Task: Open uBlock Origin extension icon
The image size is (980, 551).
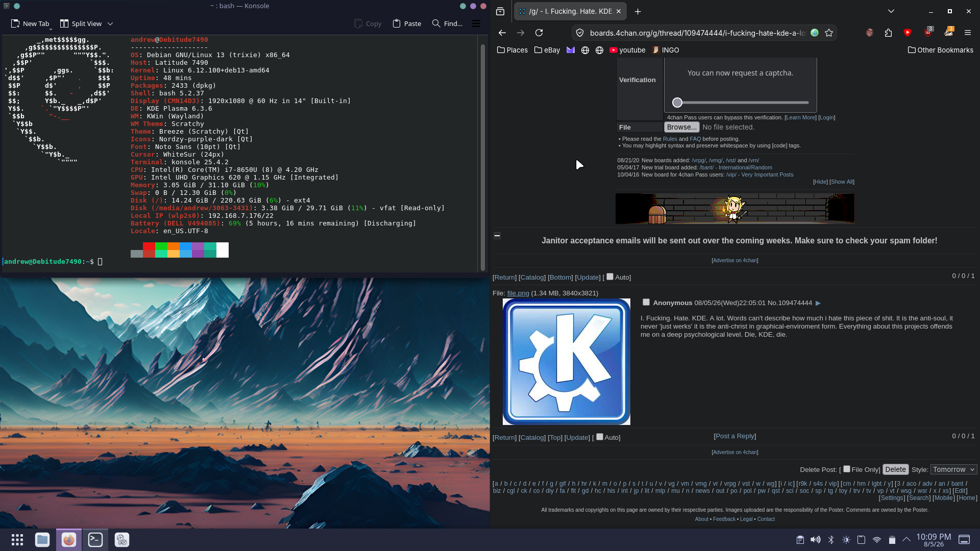Action: click(x=928, y=32)
